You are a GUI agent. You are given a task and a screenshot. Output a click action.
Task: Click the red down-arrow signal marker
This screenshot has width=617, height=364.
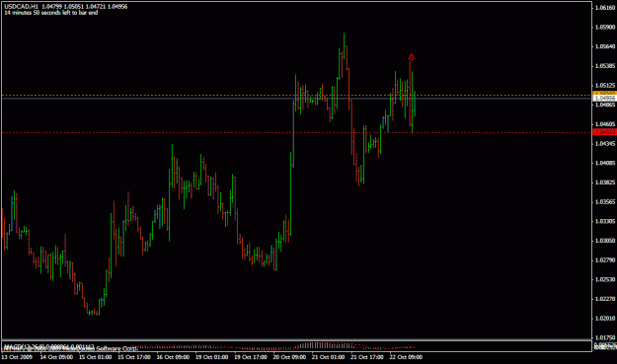(x=412, y=57)
